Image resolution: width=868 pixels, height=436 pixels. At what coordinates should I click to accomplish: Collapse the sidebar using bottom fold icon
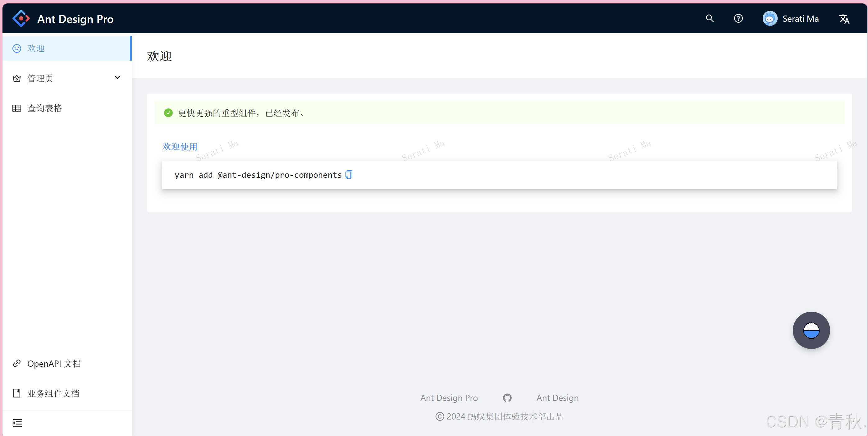17,423
